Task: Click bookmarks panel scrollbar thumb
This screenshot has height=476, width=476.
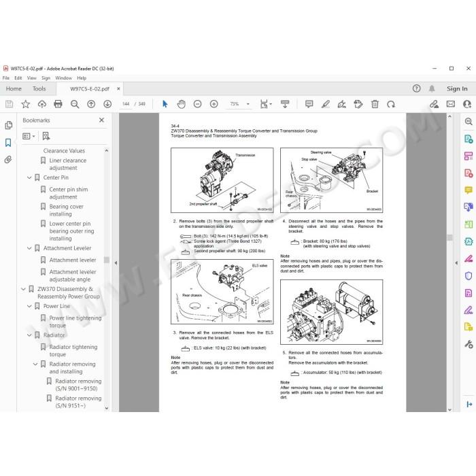Action: tap(107, 260)
